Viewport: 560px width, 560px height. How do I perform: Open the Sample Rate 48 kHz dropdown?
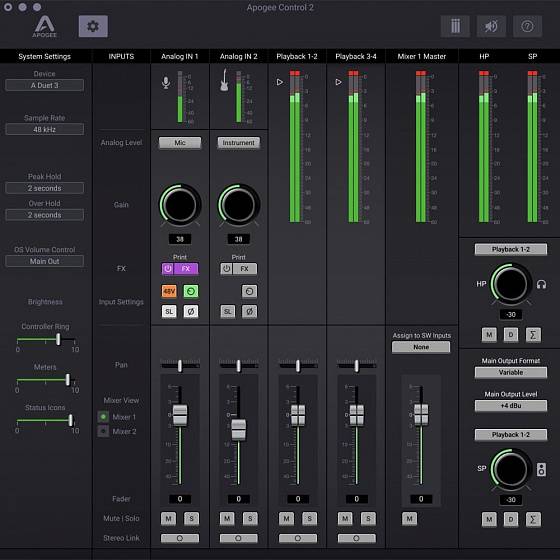tap(45, 129)
